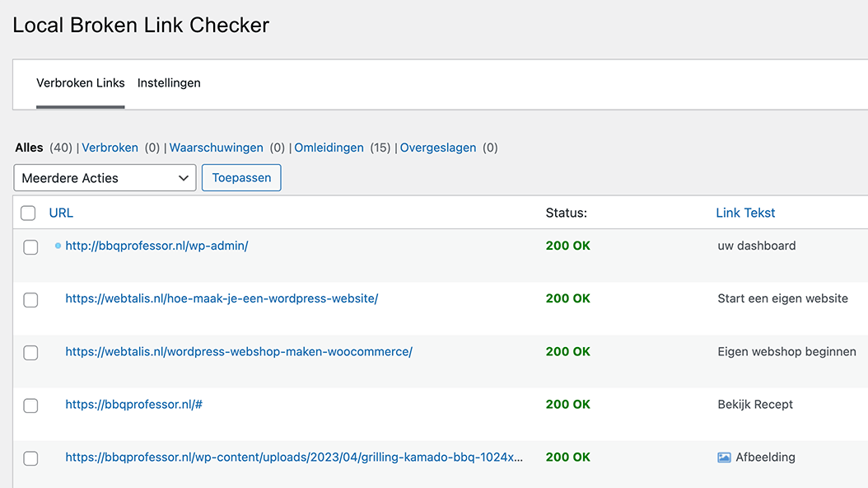Open the webtalis.nl wordpress-webshop link

coord(239,351)
